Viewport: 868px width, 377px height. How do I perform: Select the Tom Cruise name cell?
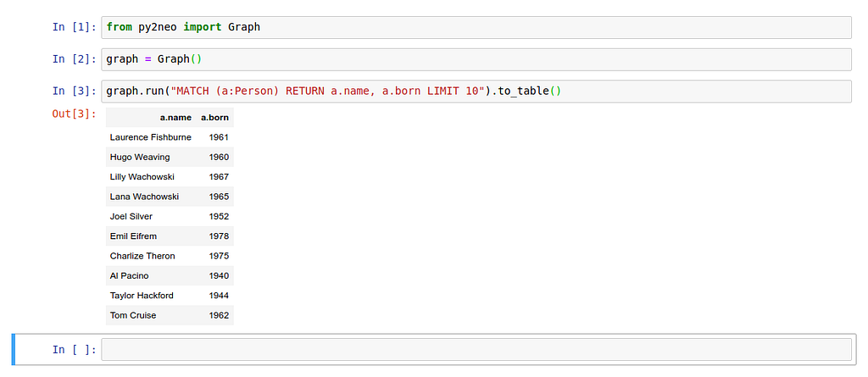(x=133, y=315)
